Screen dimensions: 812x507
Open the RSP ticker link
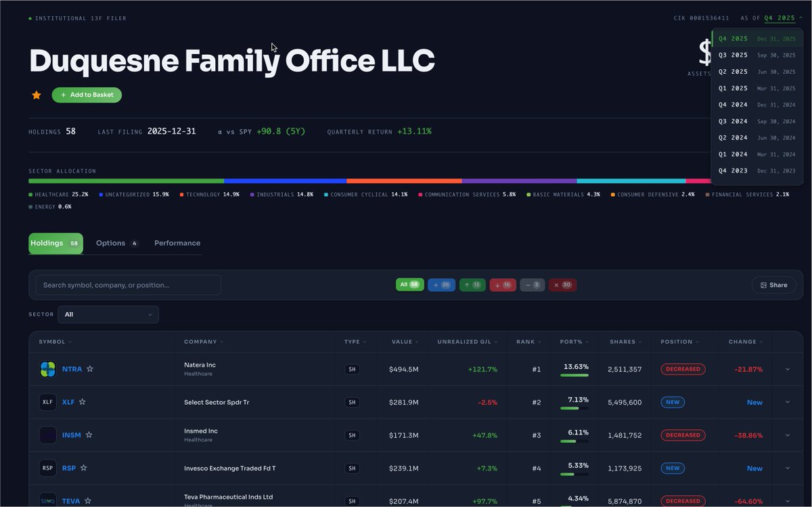click(x=69, y=468)
